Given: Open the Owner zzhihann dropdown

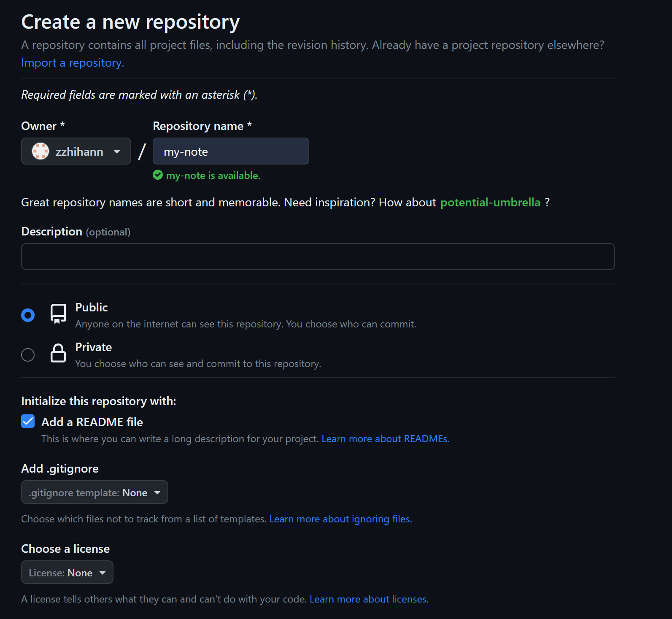Looking at the screenshot, I should tap(76, 151).
